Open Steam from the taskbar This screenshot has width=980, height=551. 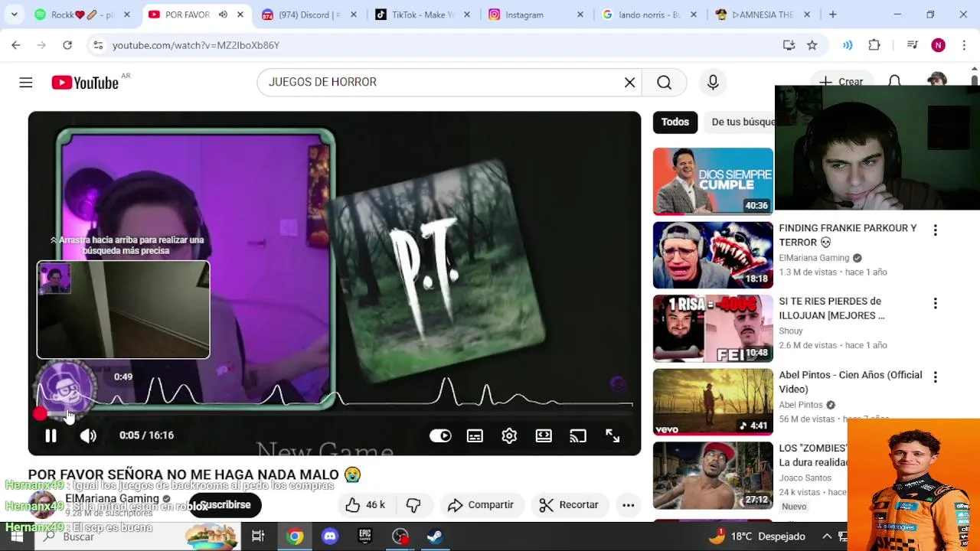pos(435,536)
